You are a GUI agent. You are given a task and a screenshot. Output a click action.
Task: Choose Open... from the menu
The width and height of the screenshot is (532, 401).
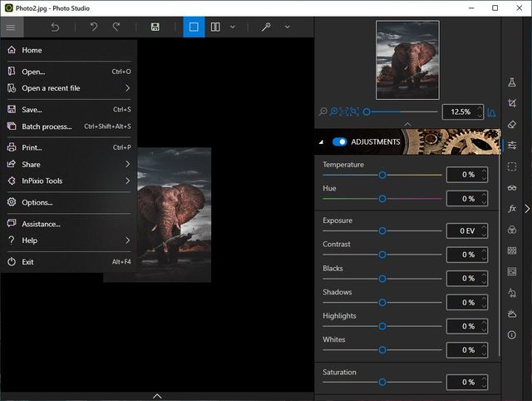tap(69, 72)
